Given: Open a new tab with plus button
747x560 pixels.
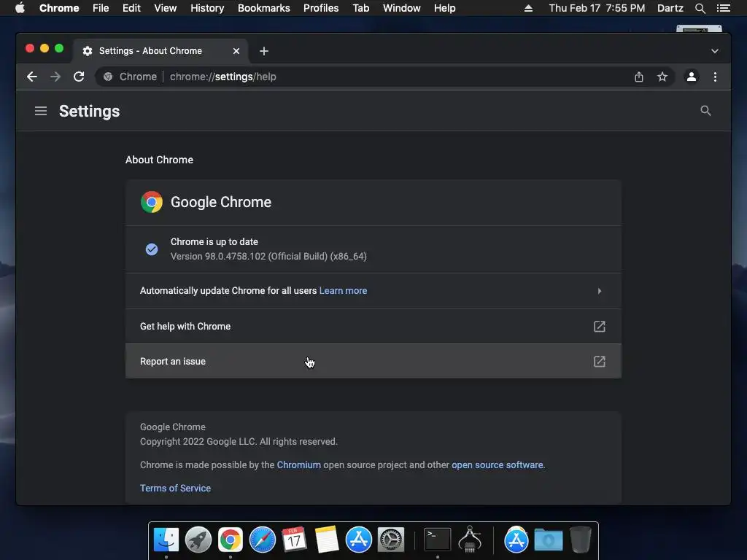Looking at the screenshot, I should 264,51.
